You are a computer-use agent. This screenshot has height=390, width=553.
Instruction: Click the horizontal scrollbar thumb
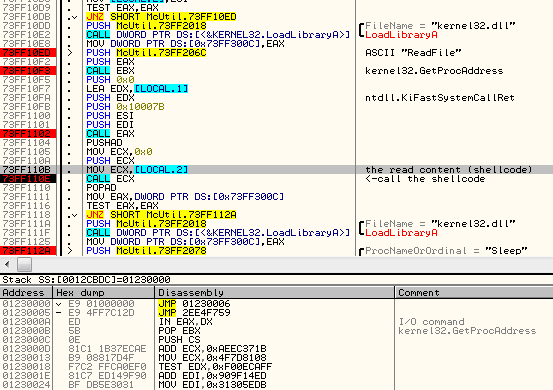(x=24, y=264)
